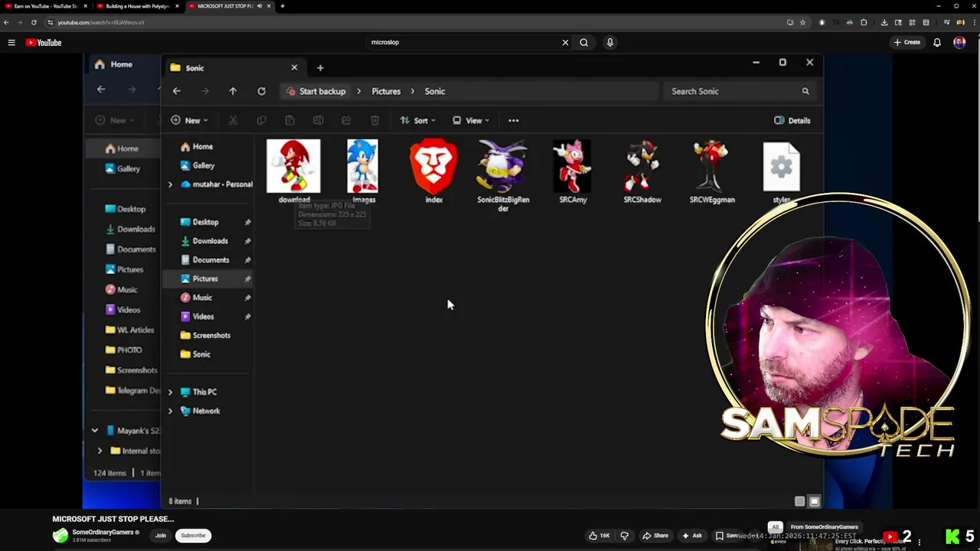980x551 pixels.
Task: Click the Subscribe button
Action: coord(193,536)
